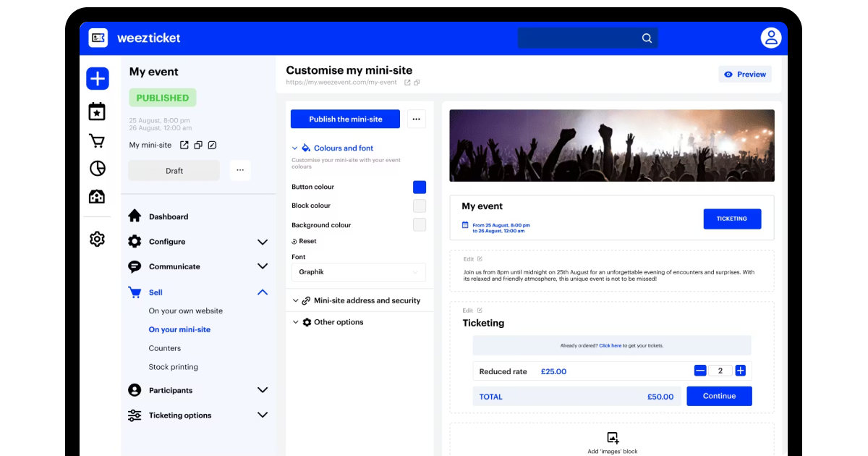868x456 pixels.
Task: Click the edit icon above event description
Action: [x=480, y=259]
